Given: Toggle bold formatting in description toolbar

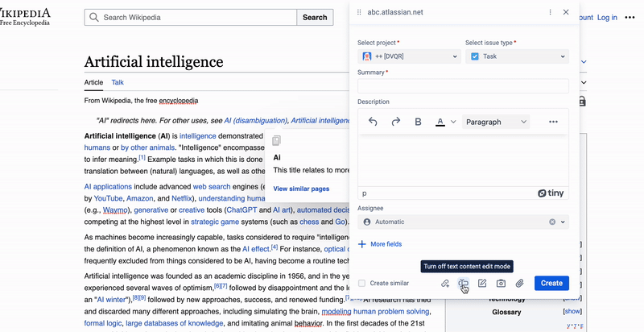Looking at the screenshot, I should click(x=418, y=122).
